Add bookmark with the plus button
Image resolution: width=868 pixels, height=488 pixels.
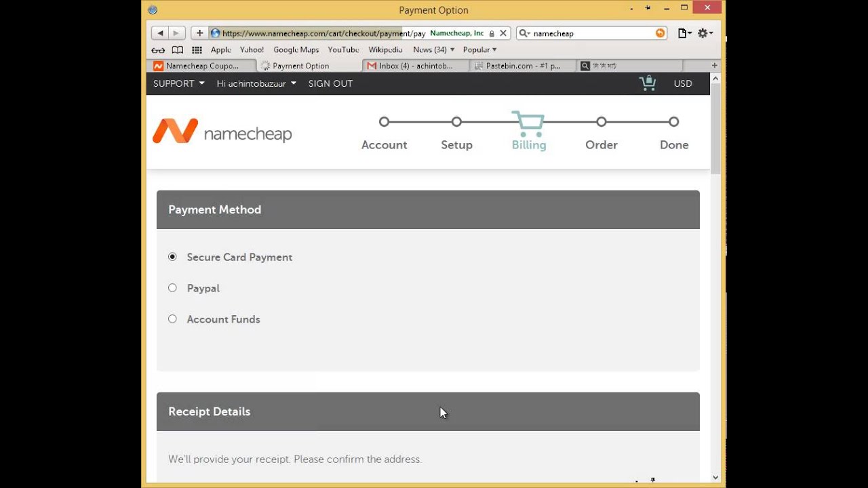point(199,33)
